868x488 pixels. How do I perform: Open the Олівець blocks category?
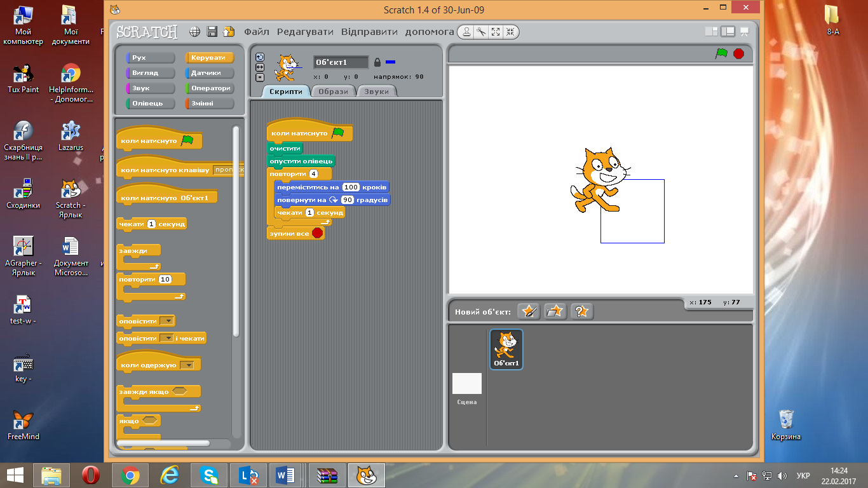pos(151,104)
